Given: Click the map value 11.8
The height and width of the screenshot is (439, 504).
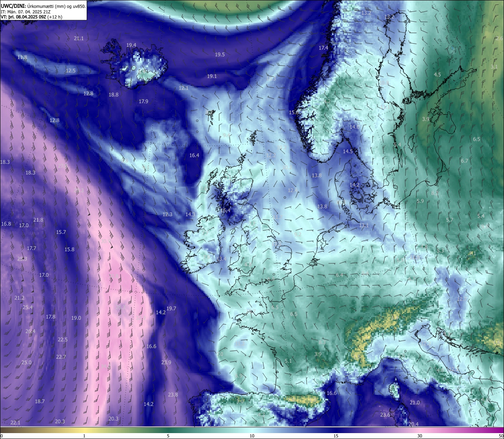Looking at the screenshot, I should point(22,57).
